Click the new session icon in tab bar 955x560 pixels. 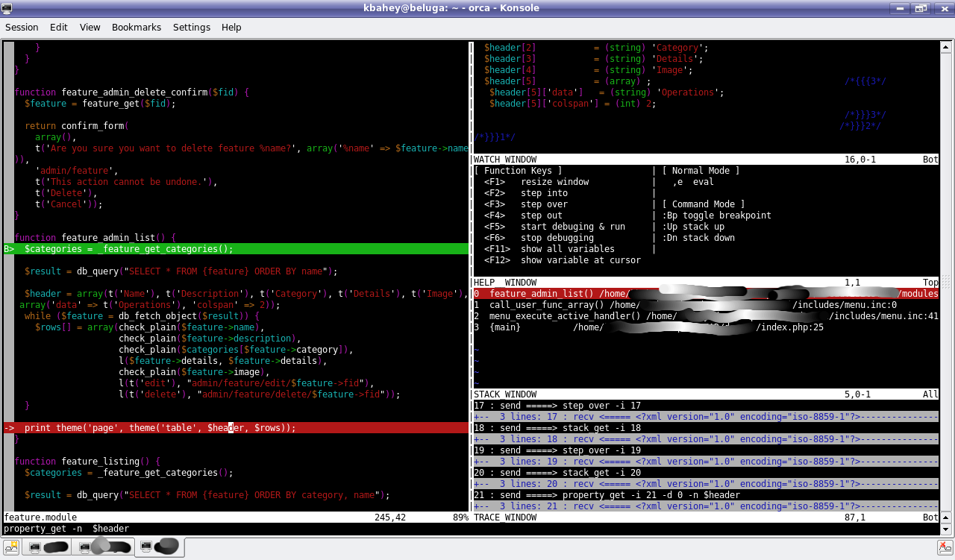(13, 547)
